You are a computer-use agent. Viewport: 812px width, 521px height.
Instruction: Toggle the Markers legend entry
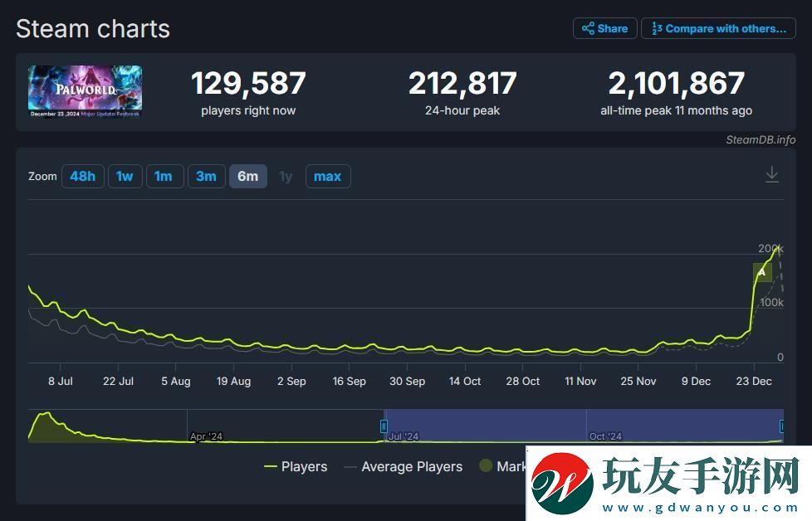[x=503, y=466]
